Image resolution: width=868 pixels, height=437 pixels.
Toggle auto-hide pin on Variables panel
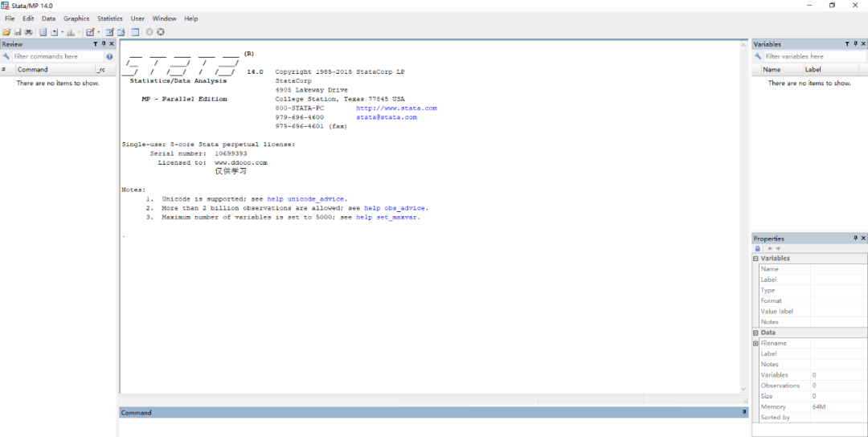854,44
